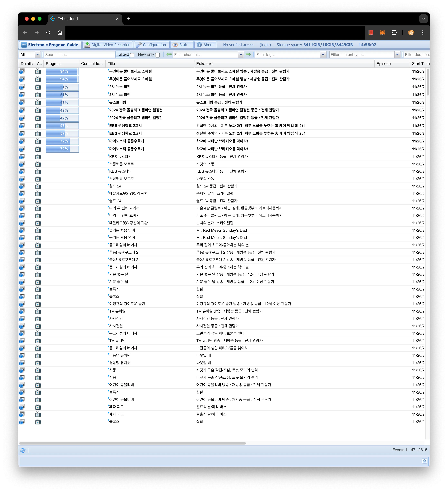This screenshot has width=448, height=491.
Task: Sort by Start Time column header
Action: pyautogui.click(x=420, y=64)
